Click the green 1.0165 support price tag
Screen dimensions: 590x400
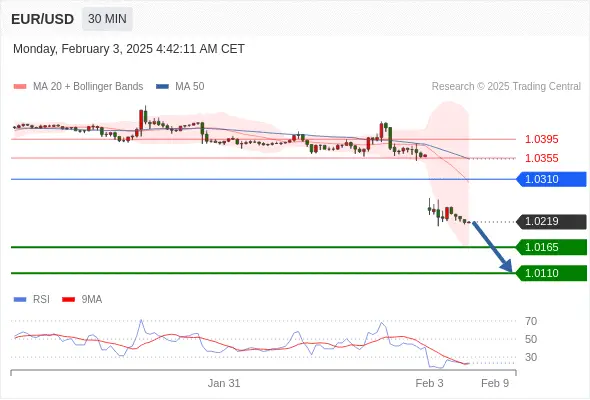click(x=552, y=247)
